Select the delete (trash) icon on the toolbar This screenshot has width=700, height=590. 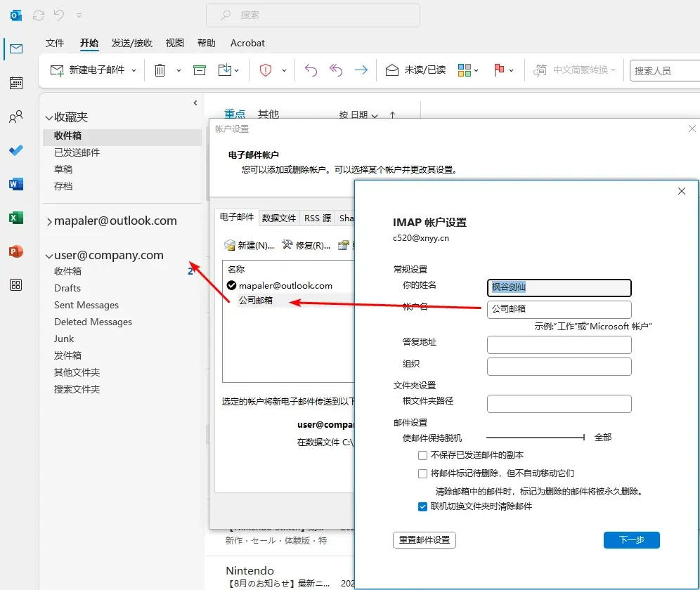(160, 70)
